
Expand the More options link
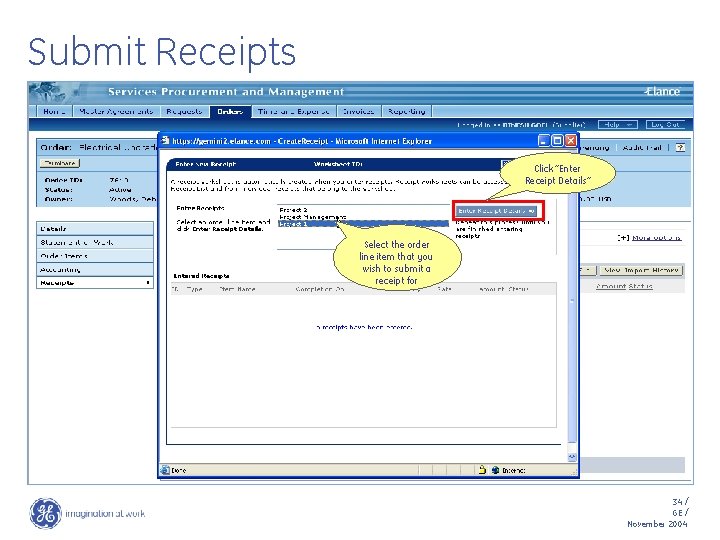[656, 237]
